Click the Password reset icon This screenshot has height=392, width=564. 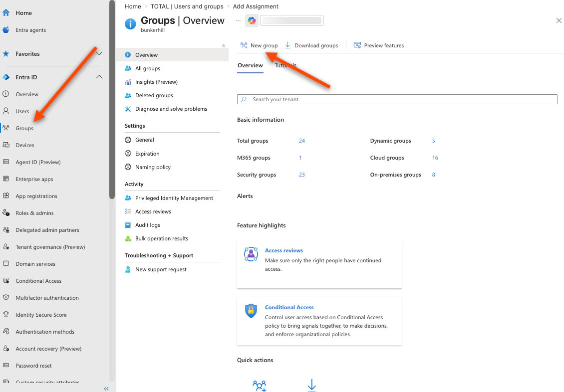[x=6, y=366]
